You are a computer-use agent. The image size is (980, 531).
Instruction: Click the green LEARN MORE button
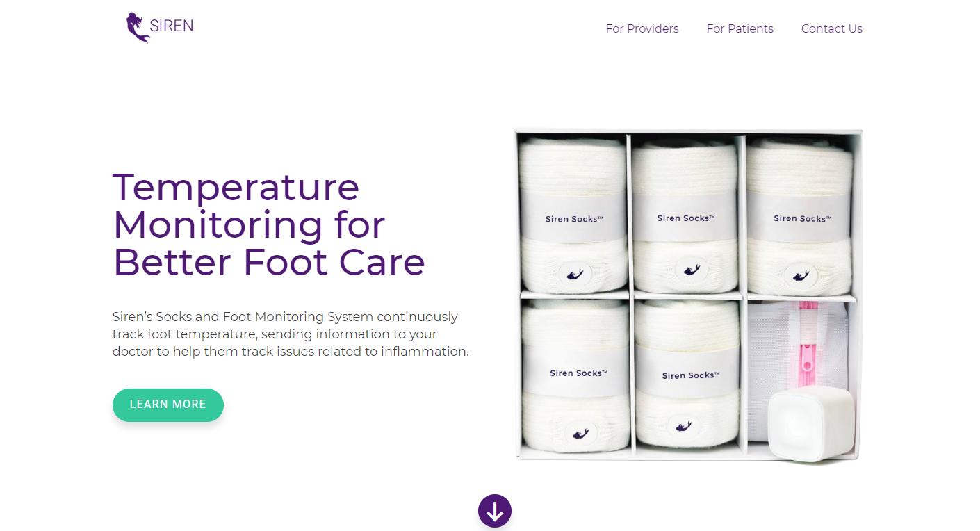[168, 405]
